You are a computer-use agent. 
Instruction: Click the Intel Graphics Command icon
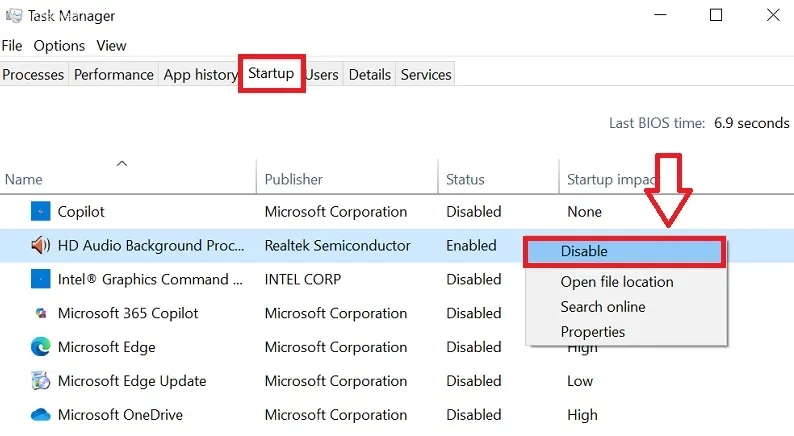40,280
